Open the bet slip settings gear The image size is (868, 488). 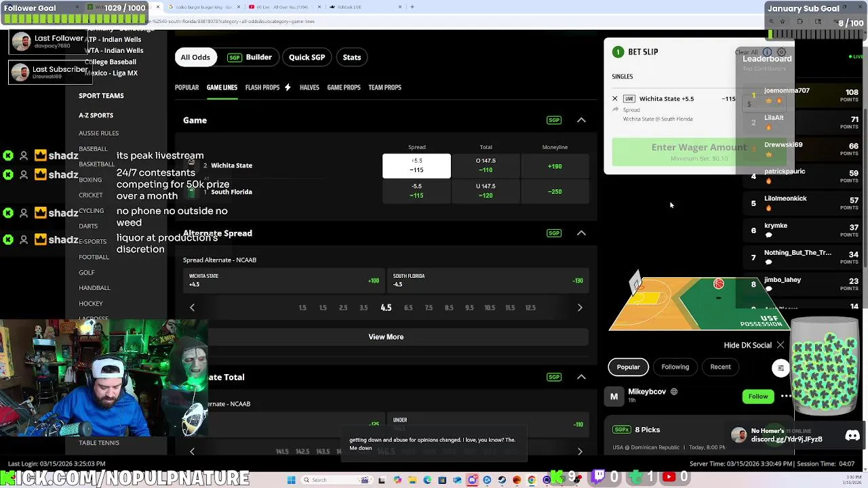click(781, 52)
